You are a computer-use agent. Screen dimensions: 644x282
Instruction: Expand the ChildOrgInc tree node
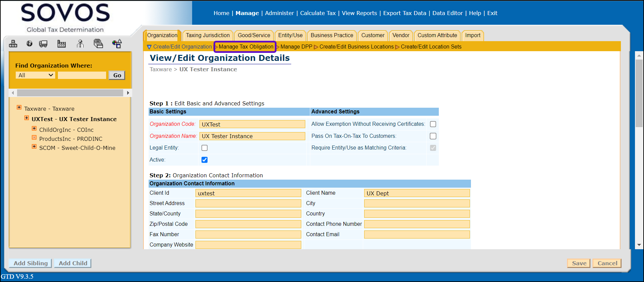[34, 129]
